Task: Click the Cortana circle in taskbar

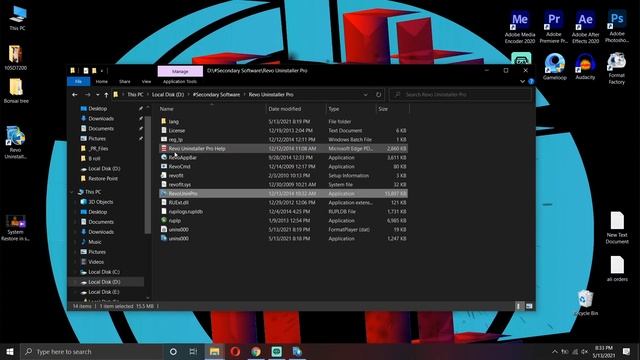Action: [x=173, y=351]
